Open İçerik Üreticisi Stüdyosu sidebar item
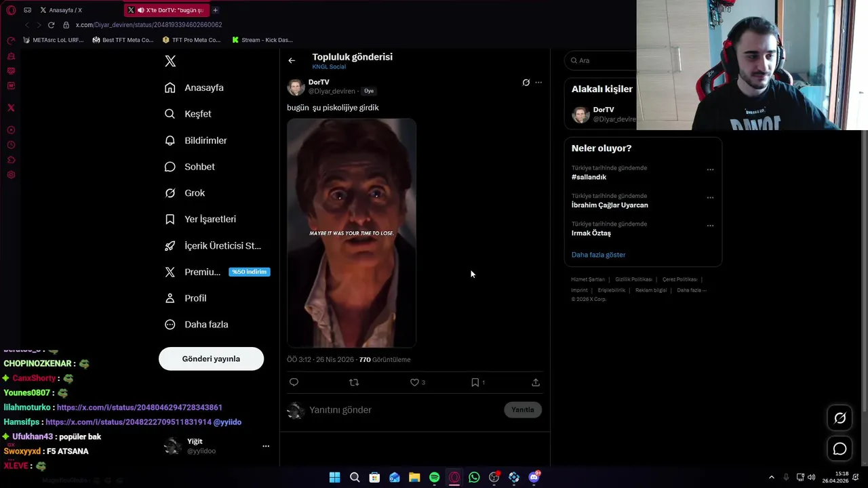The height and width of the screenshot is (488, 868). click(213, 245)
